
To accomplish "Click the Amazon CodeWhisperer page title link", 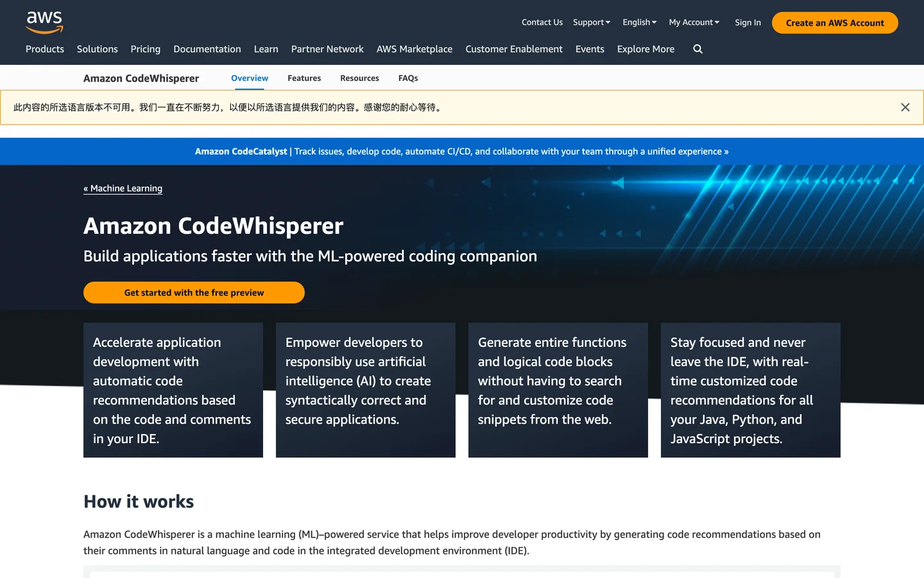I will (x=141, y=78).
